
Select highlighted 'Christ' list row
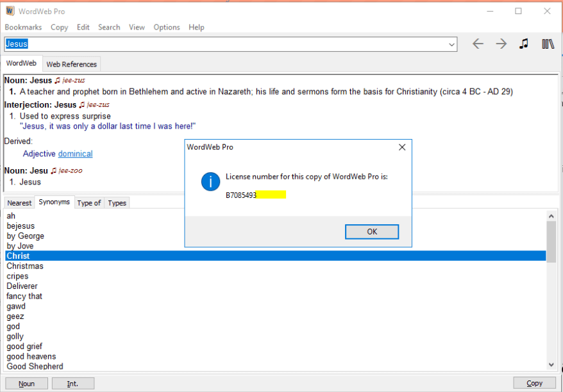coord(276,256)
